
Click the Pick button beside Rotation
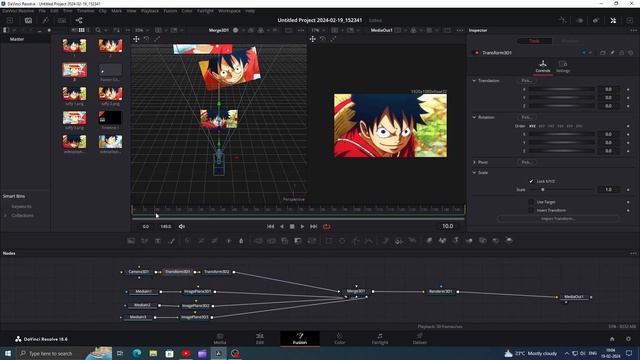(527, 117)
